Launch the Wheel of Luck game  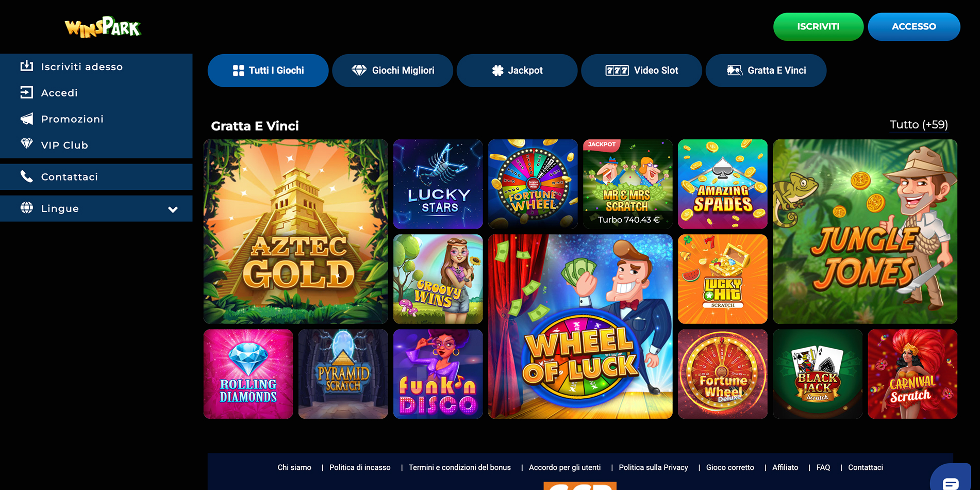[x=580, y=326]
